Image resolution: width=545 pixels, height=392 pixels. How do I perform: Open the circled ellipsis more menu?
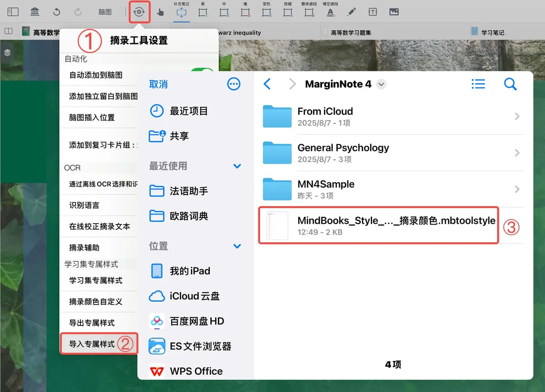(233, 84)
